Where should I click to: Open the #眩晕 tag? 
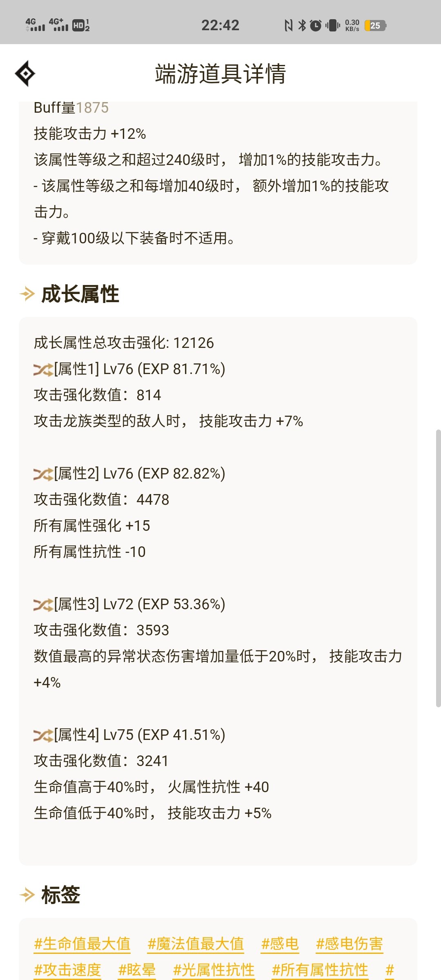[x=137, y=970]
